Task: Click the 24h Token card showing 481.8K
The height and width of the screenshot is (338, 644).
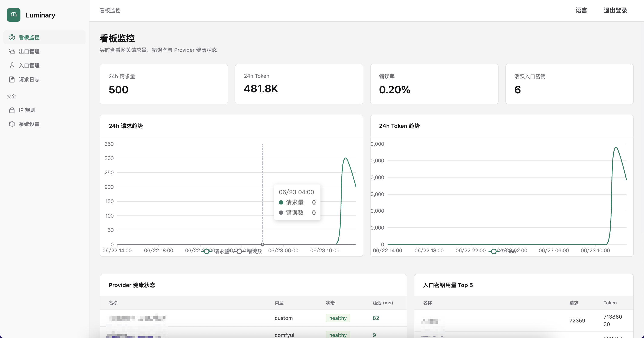Action: 299,84
